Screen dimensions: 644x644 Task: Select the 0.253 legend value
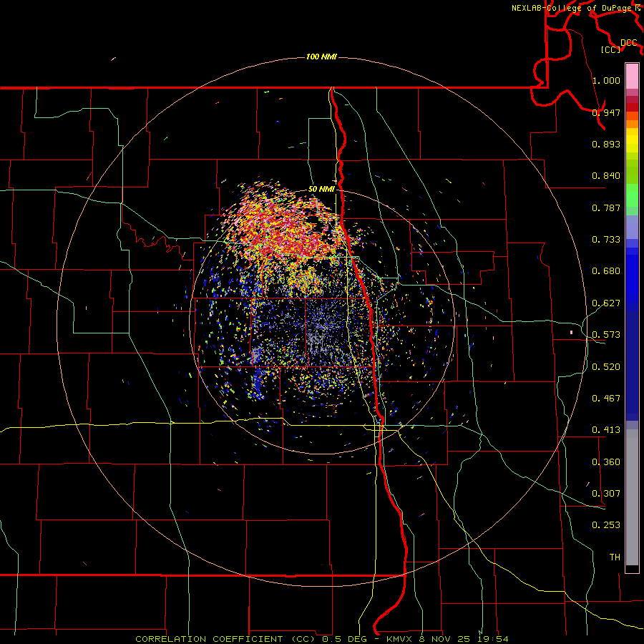(606, 525)
